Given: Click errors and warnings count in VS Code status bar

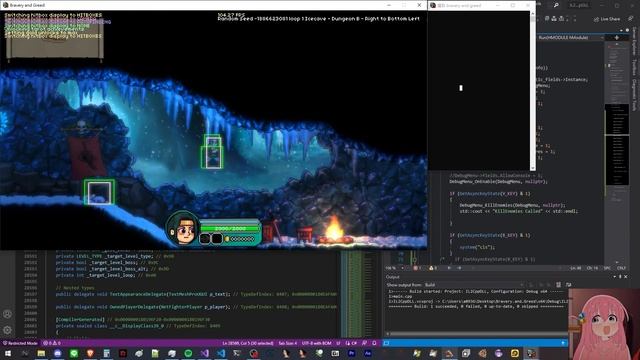Looking at the screenshot, I should coord(52,343).
